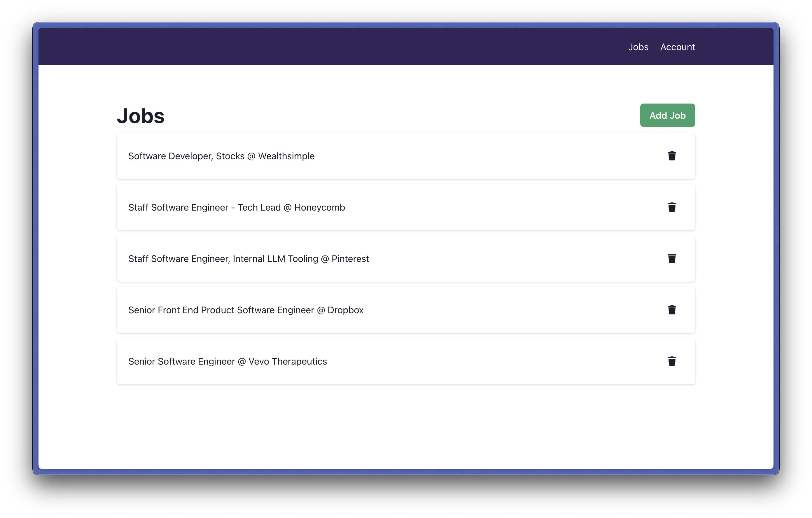Delete the Wealthsimple Software Developer job
812x518 pixels.
pos(672,156)
